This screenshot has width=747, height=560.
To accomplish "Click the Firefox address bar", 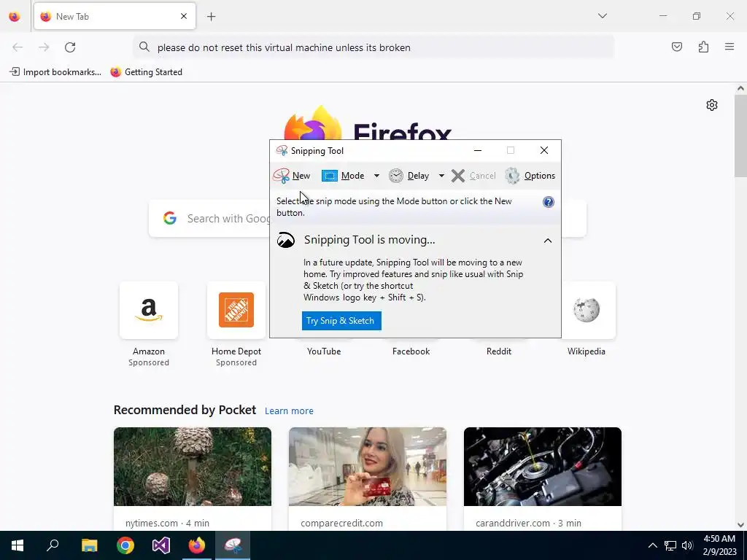I will tap(373, 47).
